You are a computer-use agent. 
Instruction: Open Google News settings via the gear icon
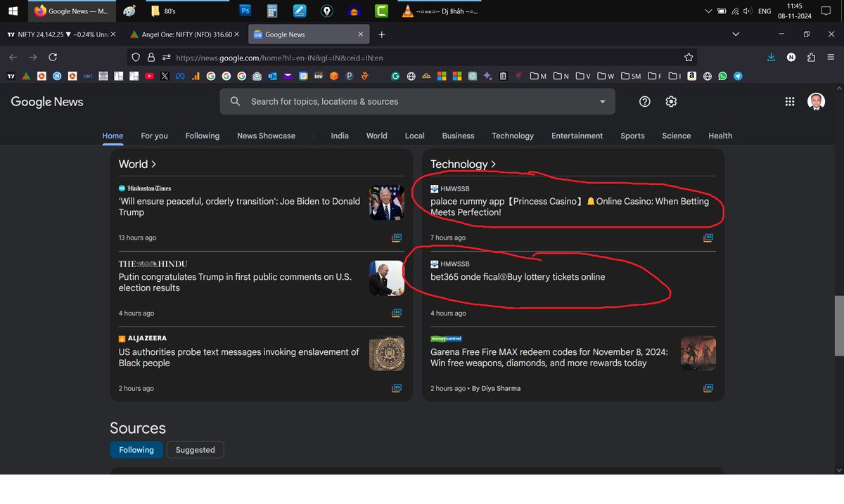[671, 101]
